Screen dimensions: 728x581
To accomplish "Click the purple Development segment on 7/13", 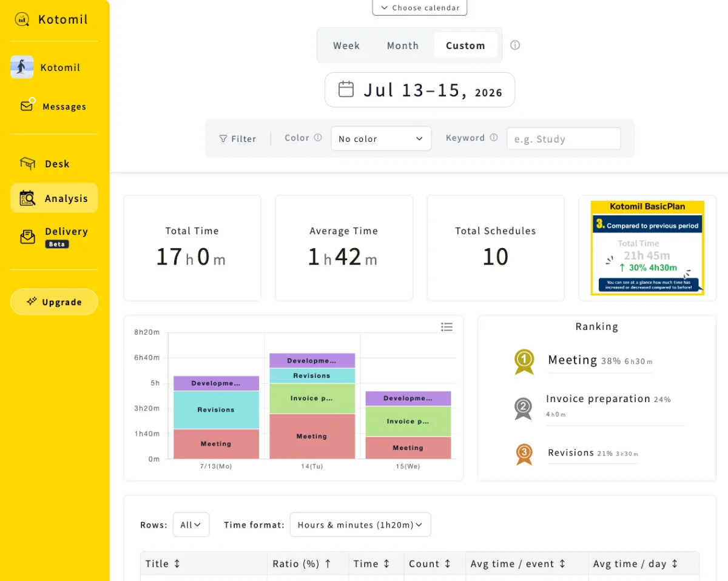I will (x=217, y=383).
